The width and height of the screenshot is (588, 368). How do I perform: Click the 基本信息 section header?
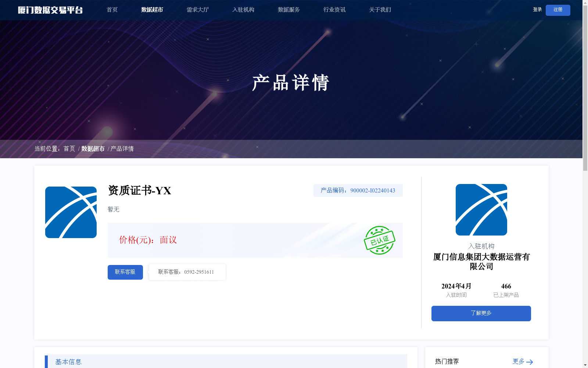226,362
